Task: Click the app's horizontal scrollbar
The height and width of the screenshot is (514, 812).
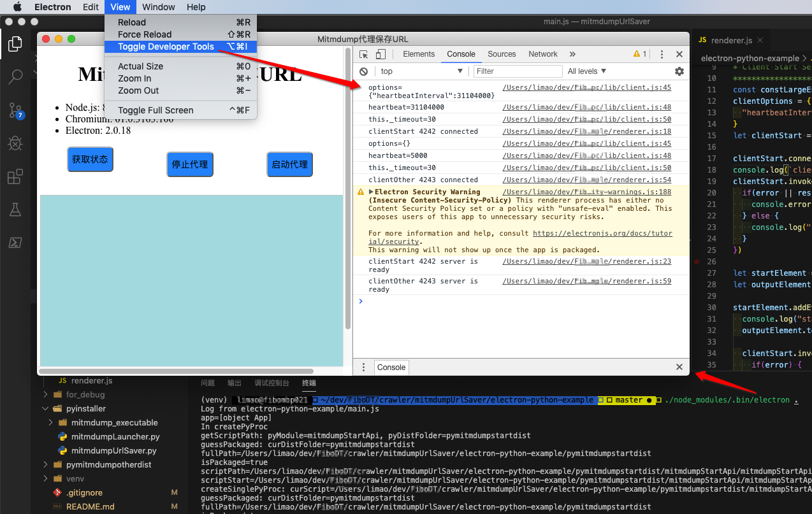Action: coord(177,371)
